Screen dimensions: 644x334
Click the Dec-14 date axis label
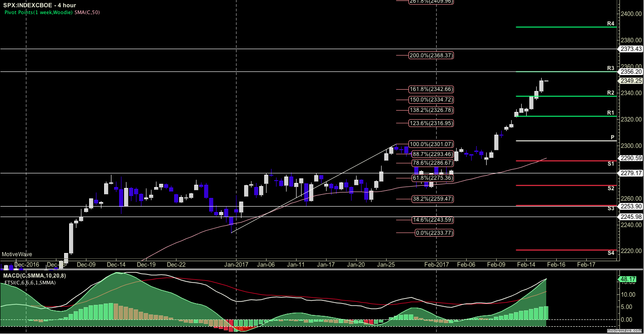point(116,264)
